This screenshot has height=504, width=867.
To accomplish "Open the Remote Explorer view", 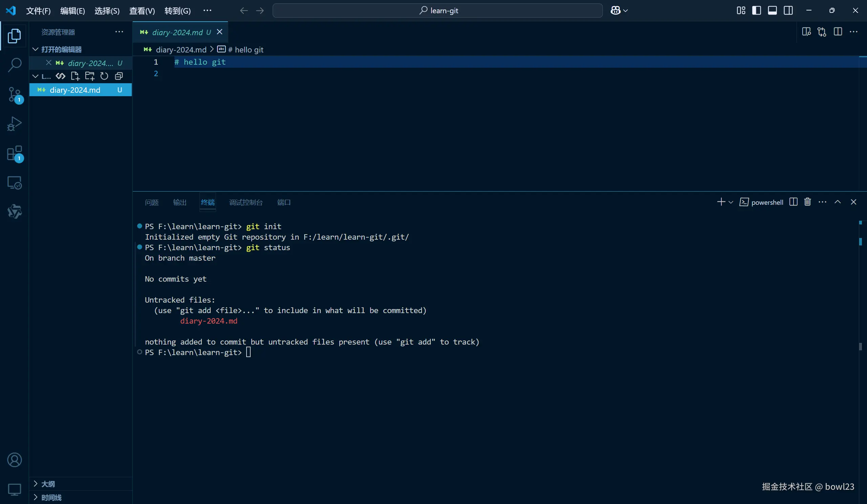I will [15, 183].
